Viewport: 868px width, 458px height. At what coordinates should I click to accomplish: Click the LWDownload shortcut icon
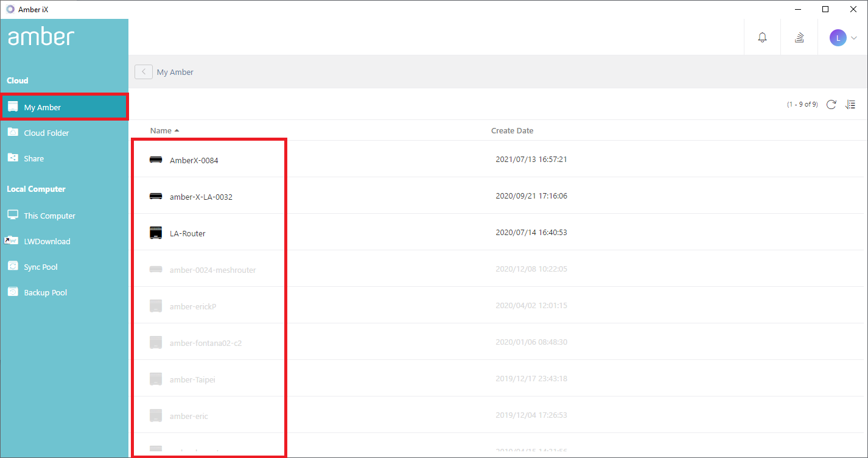12,241
